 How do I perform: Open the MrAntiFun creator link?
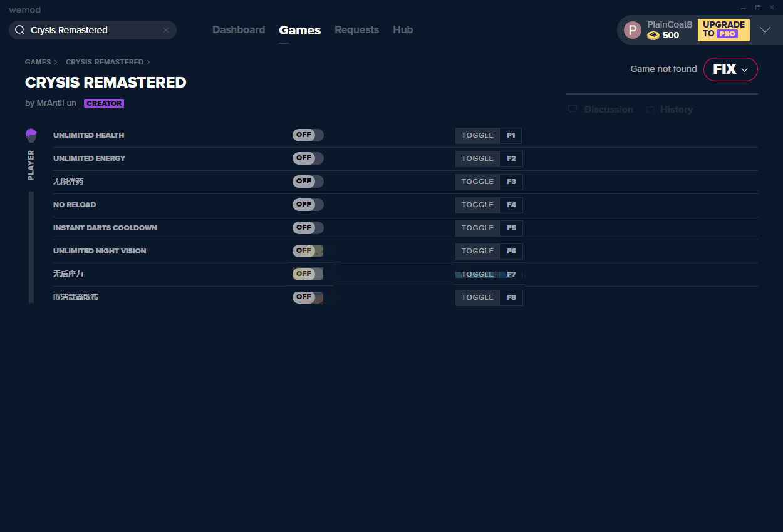click(56, 103)
